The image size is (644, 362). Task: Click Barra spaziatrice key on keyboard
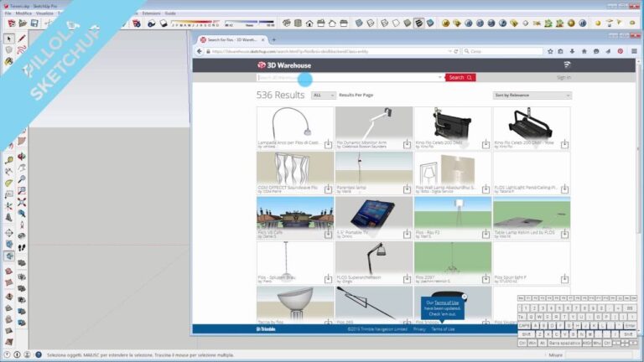coord(564,343)
